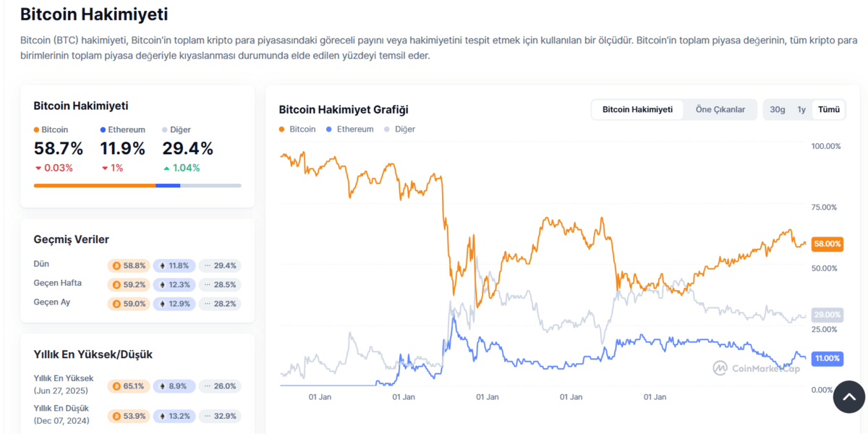The width and height of the screenshot is (868, 434).
Task: Click the Bitcoin badge showing 59.0% for Geçen Ay
Action: pyautogui.click(x=129, y=303)
